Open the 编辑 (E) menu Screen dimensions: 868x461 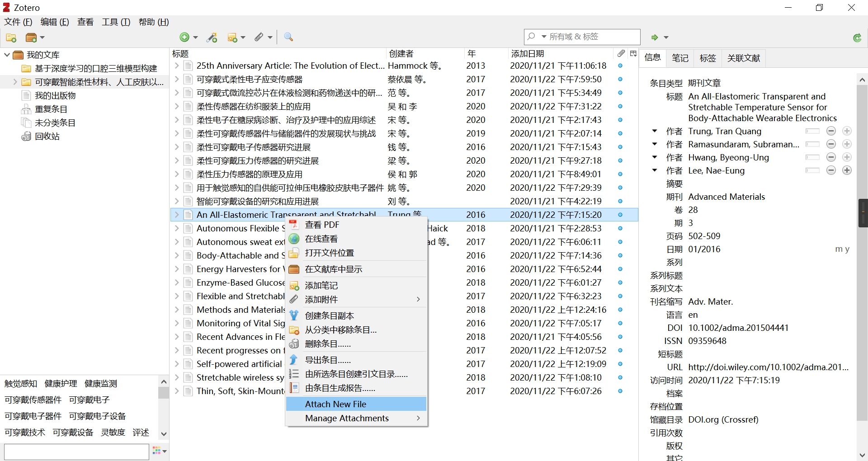pyautogui.click(x=55, y=22)
